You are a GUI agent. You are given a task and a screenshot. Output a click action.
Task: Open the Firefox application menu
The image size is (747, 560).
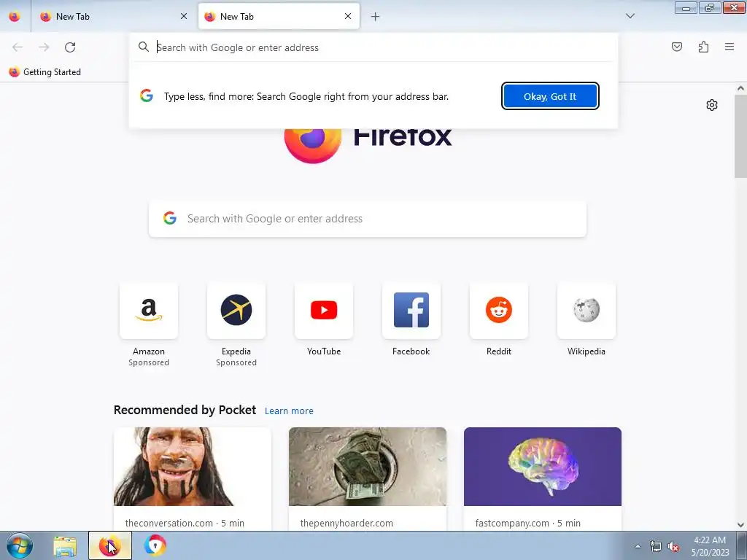(x=729, y=47)
